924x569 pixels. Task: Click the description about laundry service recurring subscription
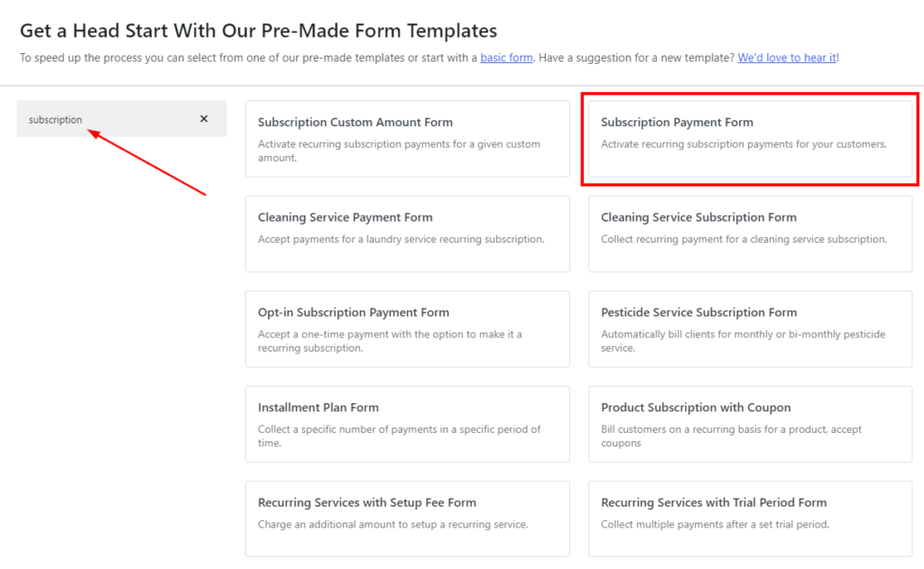coord(401,240)
